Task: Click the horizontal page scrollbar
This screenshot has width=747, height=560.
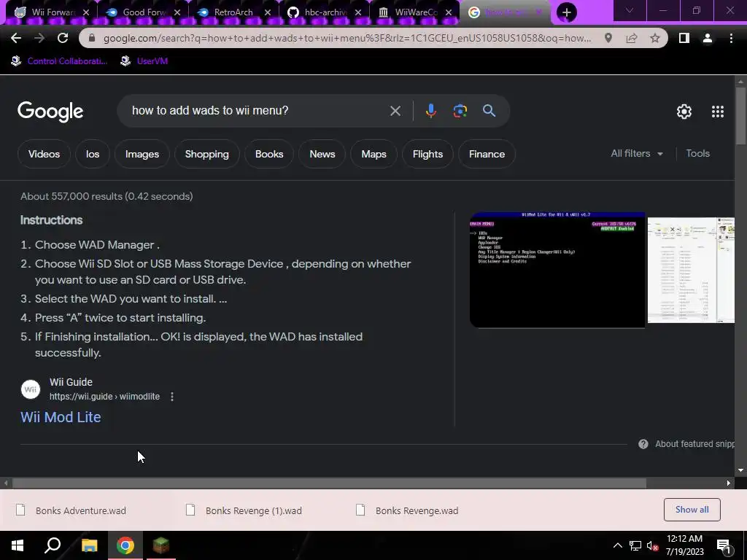Action: point(329,483)
